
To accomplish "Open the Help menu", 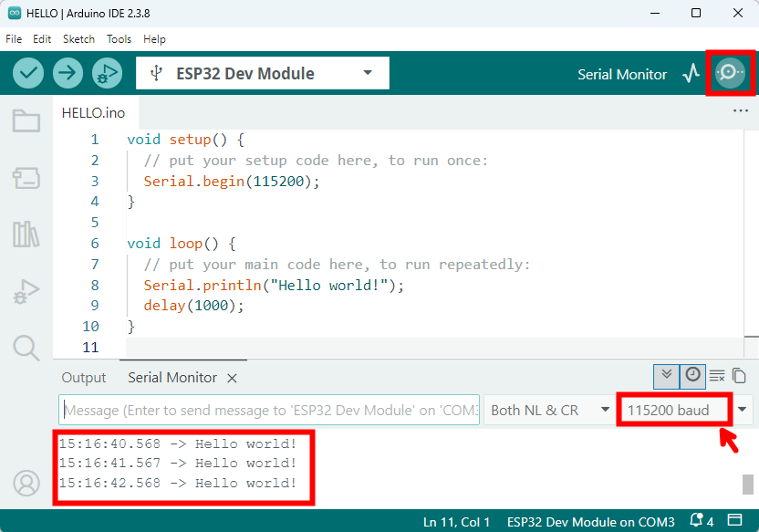I will 154,39.
